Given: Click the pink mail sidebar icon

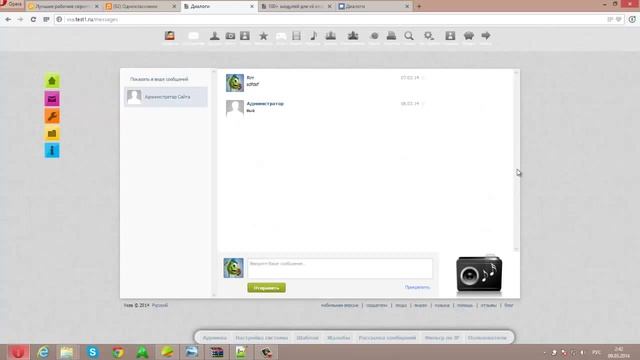Looking at the screenshot, I should 52,99.
